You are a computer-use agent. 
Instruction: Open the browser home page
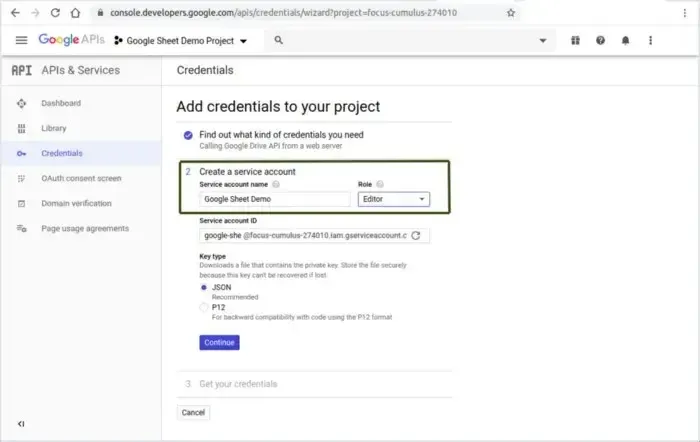click(75, 13)
